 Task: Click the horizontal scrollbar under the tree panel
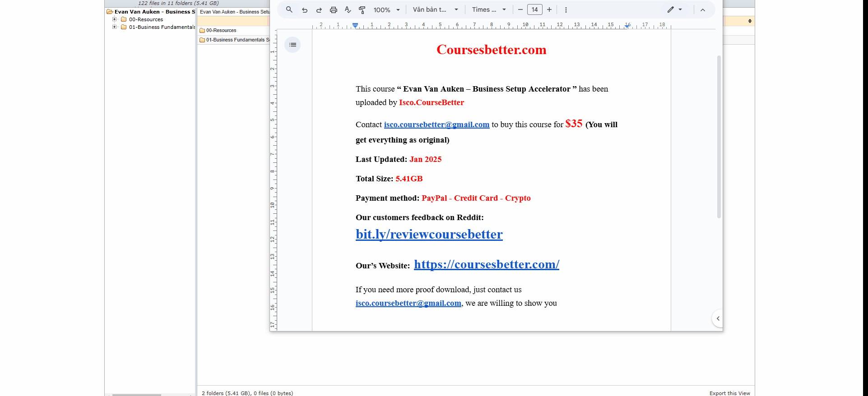coord(136,395)
